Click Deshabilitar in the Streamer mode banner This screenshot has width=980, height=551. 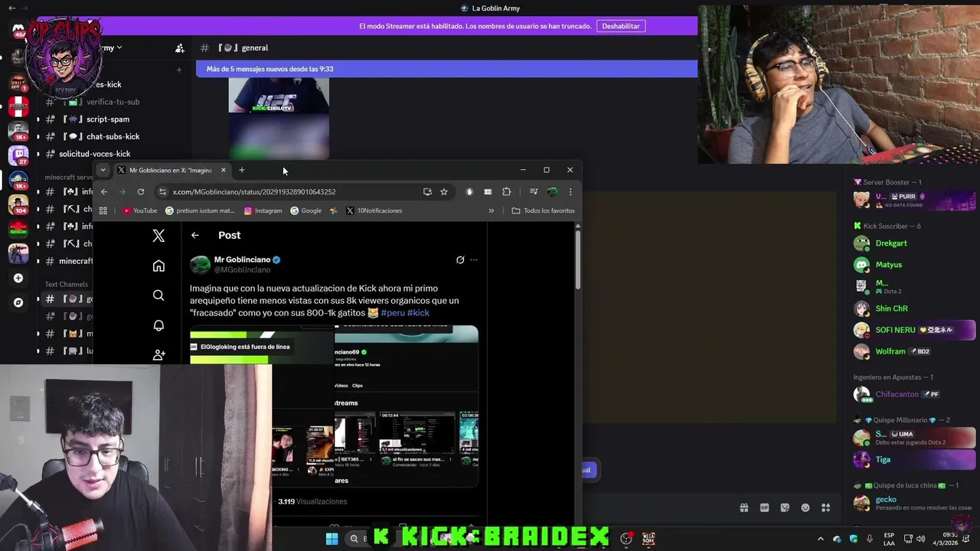pos(621,26)
